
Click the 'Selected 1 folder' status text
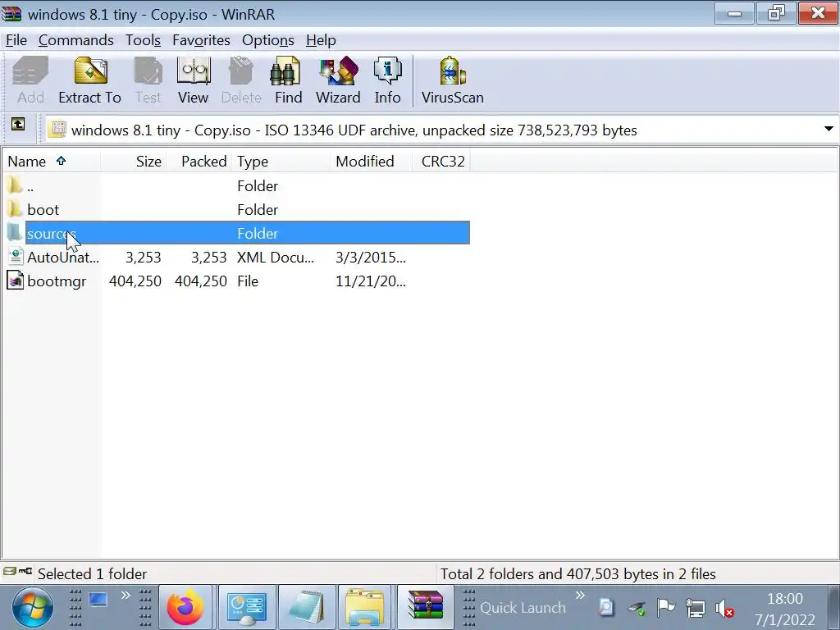[x=92, y=573]
